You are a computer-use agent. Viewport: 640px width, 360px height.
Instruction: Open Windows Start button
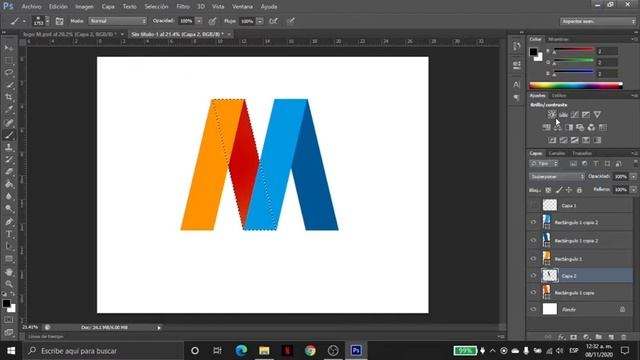pyautogui.click(x=11, y=351)
